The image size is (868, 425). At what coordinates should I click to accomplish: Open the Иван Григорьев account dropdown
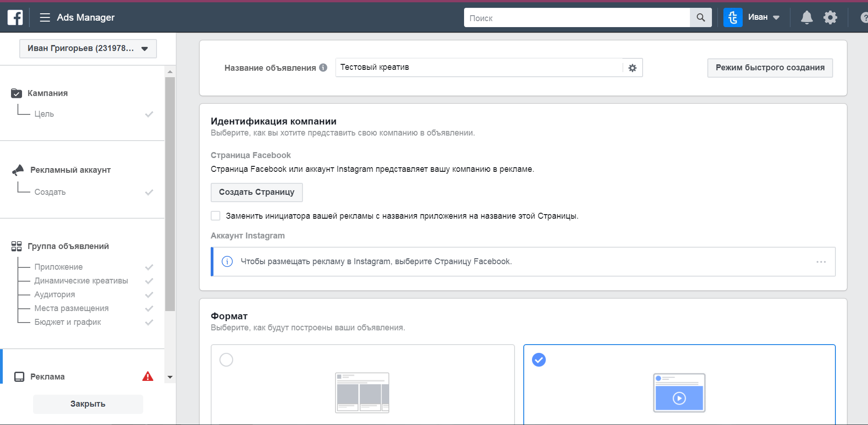click(x=88, y=49)
